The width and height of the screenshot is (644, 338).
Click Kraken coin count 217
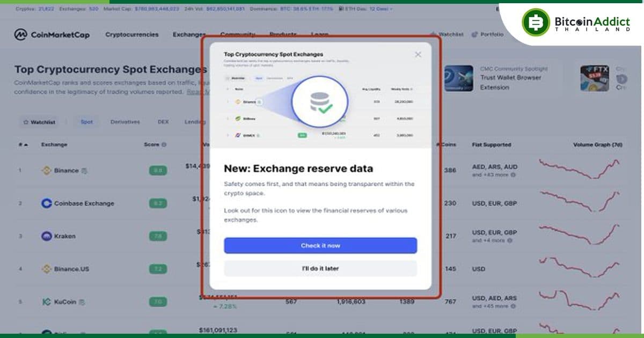pos(450,236)
